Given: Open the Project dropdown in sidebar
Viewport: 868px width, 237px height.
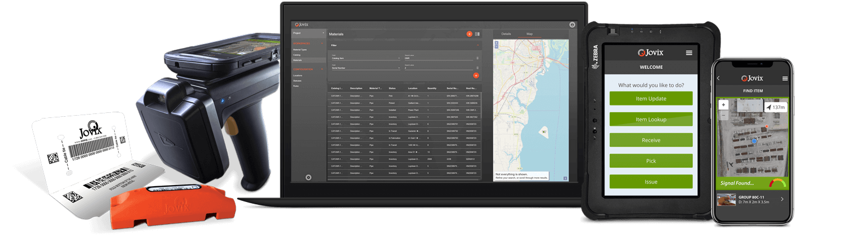Looking at the screenshot, I should pyautogui.click(x=309, y=33).
